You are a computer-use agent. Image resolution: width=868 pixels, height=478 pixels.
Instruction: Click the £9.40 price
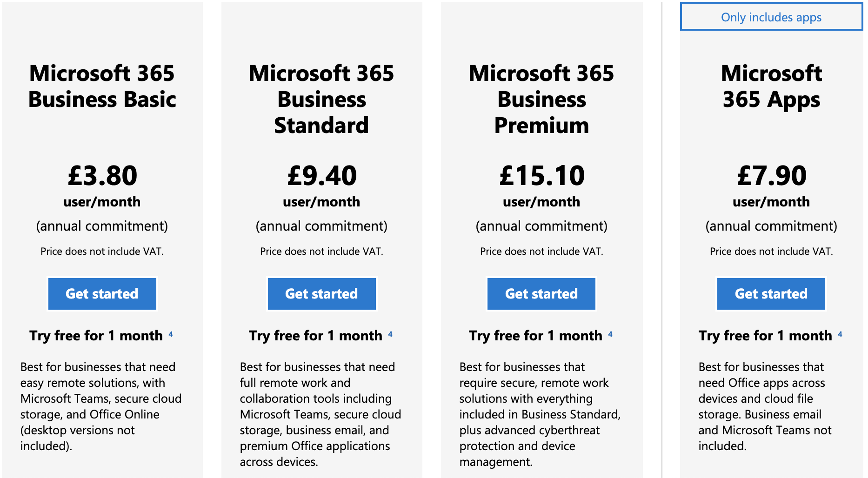322,175
